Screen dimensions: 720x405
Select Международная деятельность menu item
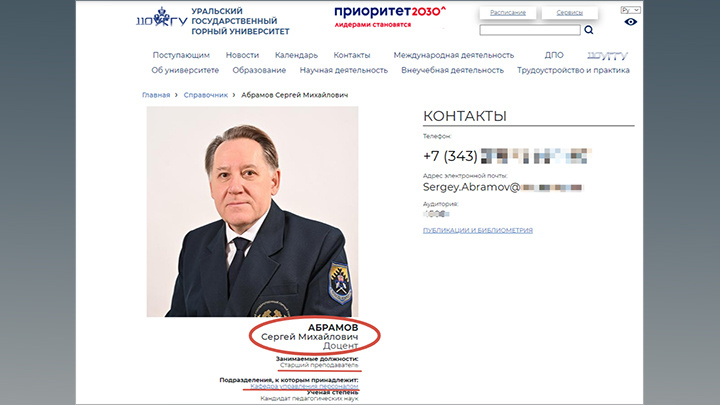[454, 55]
